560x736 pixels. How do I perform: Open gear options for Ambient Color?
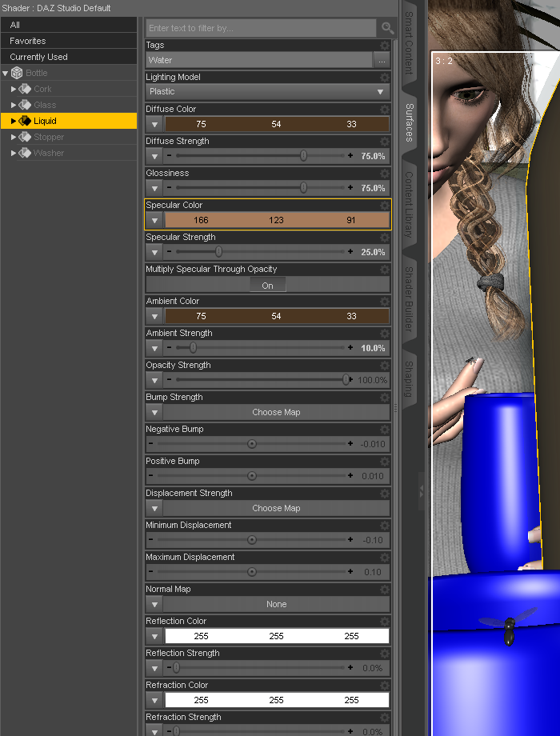(x=385, y=302)
